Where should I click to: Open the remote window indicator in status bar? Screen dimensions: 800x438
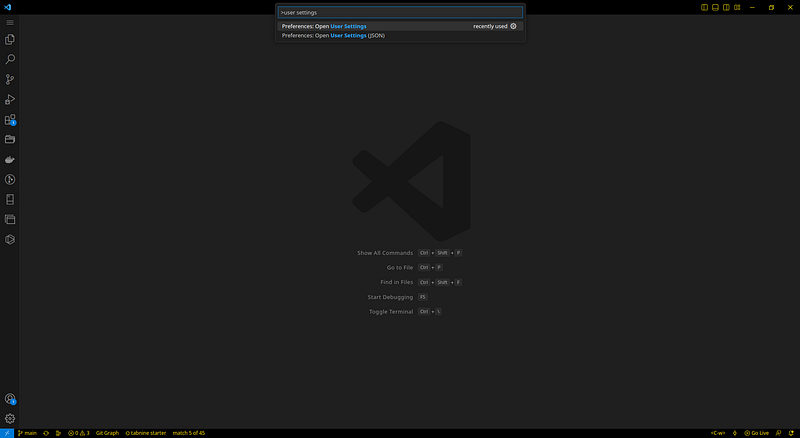point(7,433)
